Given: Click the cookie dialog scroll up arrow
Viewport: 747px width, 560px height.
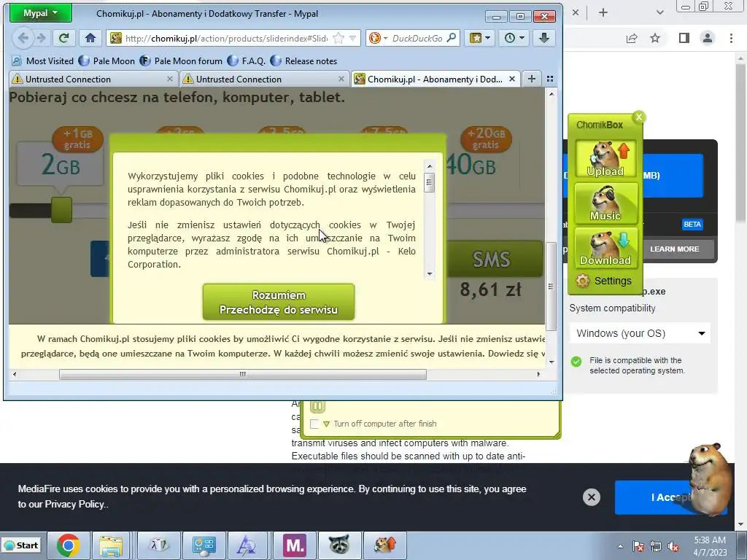Looking at the screenshot, I should tap(430, 166).
